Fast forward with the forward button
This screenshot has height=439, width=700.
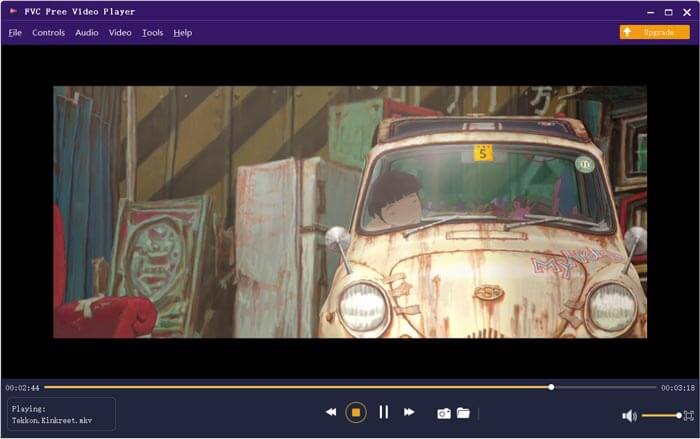click(409, 412)
